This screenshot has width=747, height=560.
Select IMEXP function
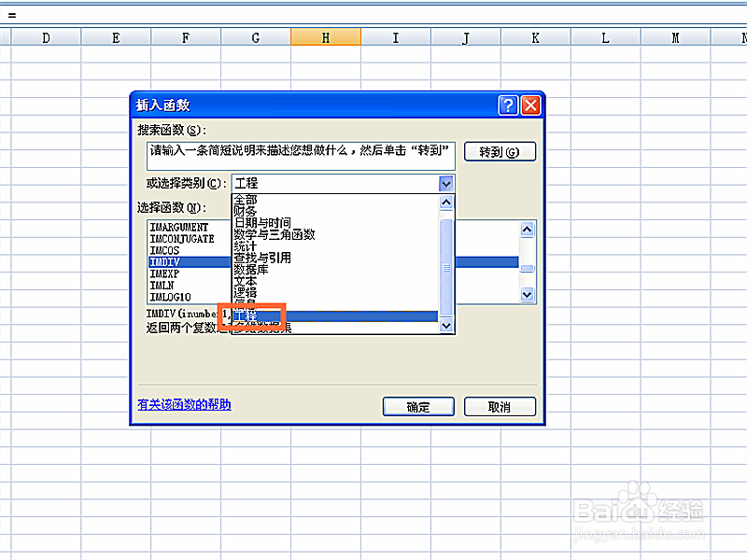point(165,273)
